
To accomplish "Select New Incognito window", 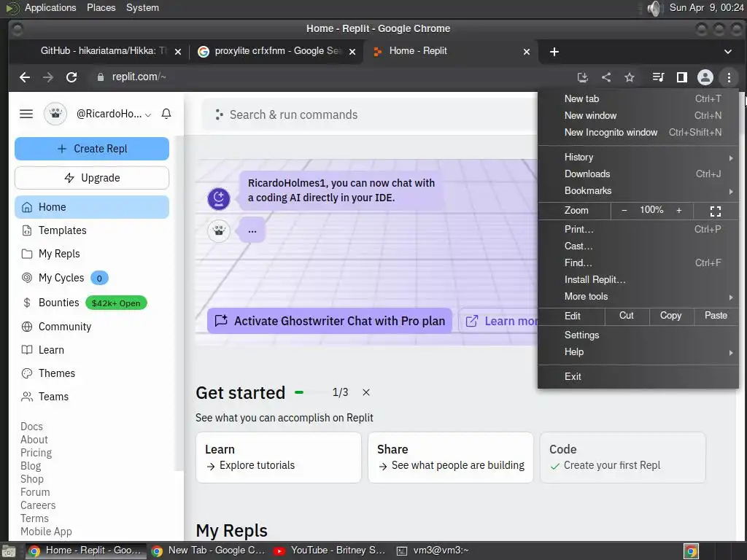I will point(638,133).
